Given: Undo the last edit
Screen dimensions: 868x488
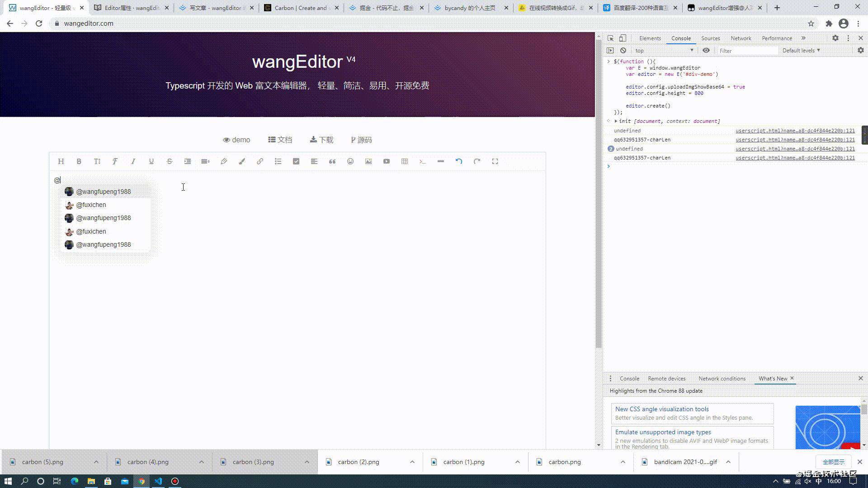Looking at the screenshot, I should coord(459,161).
